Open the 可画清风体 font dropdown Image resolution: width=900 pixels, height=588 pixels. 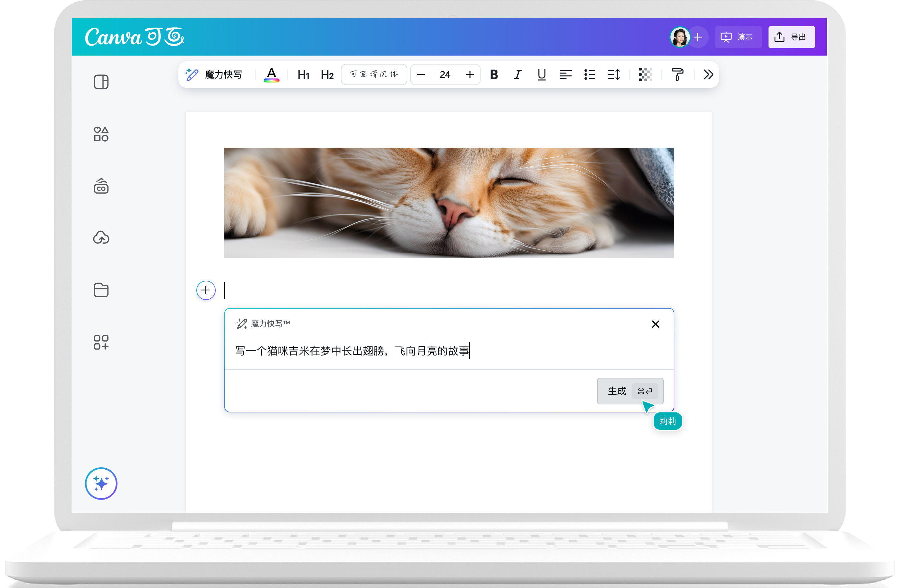pyautogui.click(x=374, y=74)
